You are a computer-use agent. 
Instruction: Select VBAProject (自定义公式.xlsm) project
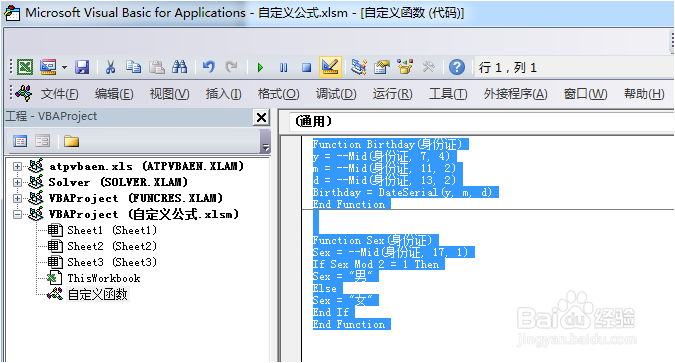pos(144,214)
